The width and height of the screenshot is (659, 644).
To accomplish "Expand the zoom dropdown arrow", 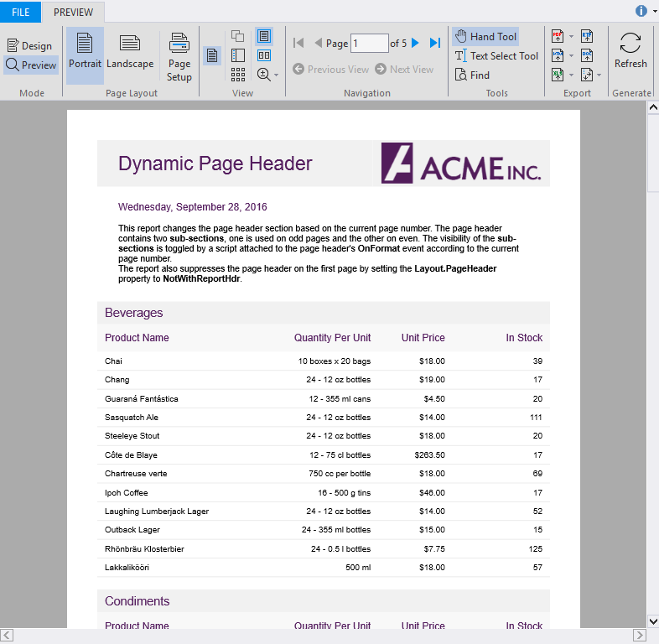I will point(276,75).
